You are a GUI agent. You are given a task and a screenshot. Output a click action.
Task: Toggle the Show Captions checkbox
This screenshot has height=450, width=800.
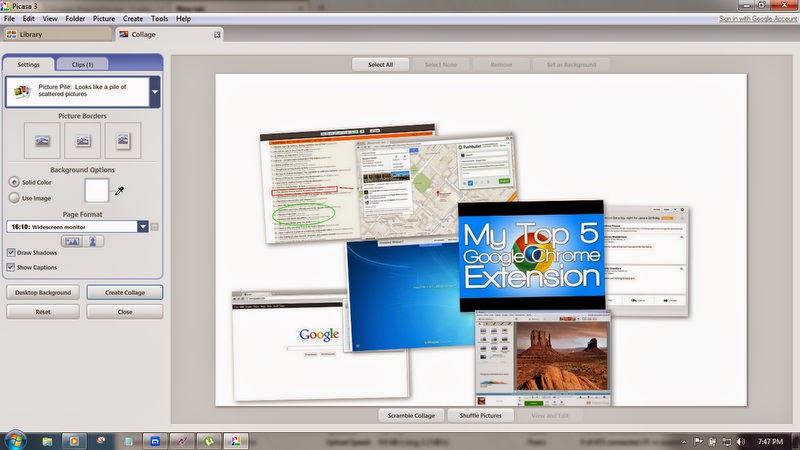coord(11,267)
